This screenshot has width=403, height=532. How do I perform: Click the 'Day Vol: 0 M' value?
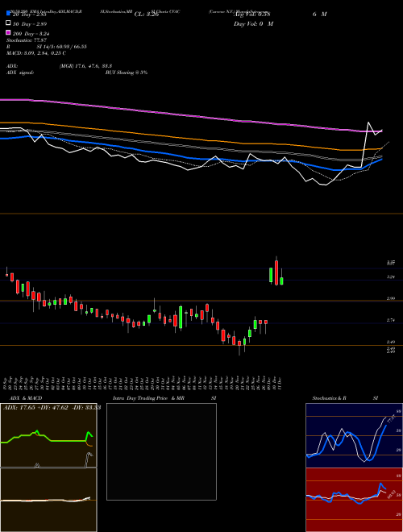coord(253,24)
